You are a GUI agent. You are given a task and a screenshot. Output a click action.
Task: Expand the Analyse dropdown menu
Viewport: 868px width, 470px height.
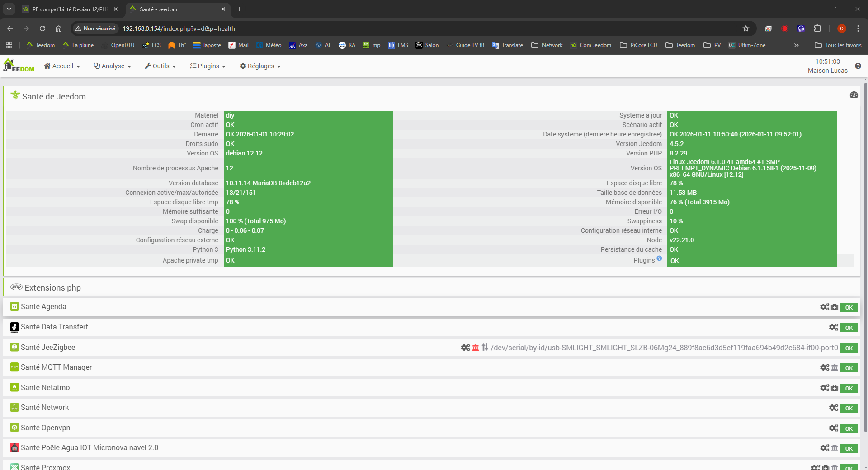[x=112, y=66]
